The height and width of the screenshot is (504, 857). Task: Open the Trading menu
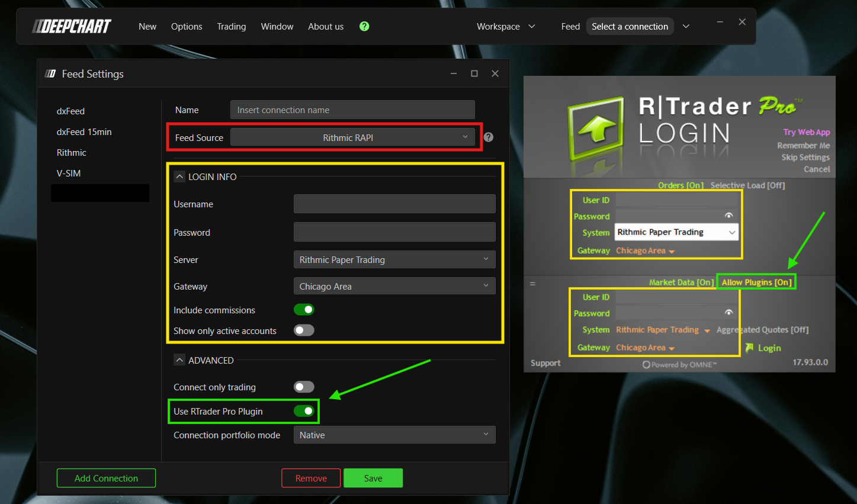tap(231, 26)
